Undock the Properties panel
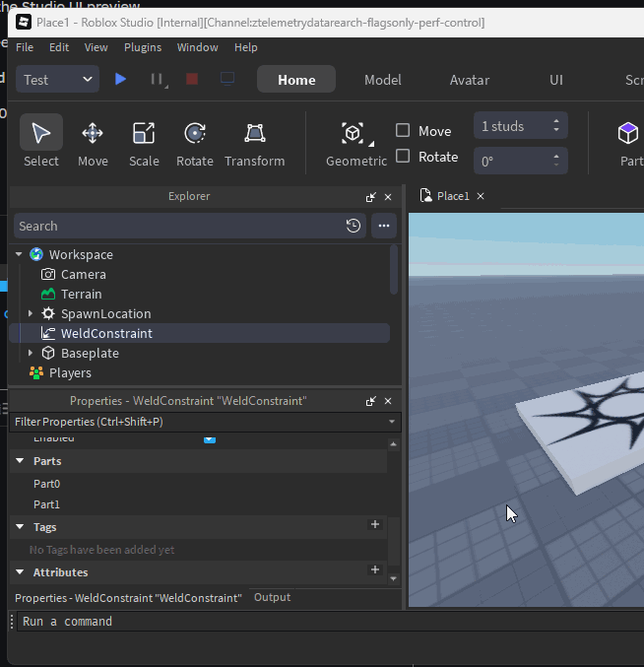This screenshot has height=667, width=644. click(370, 401)
